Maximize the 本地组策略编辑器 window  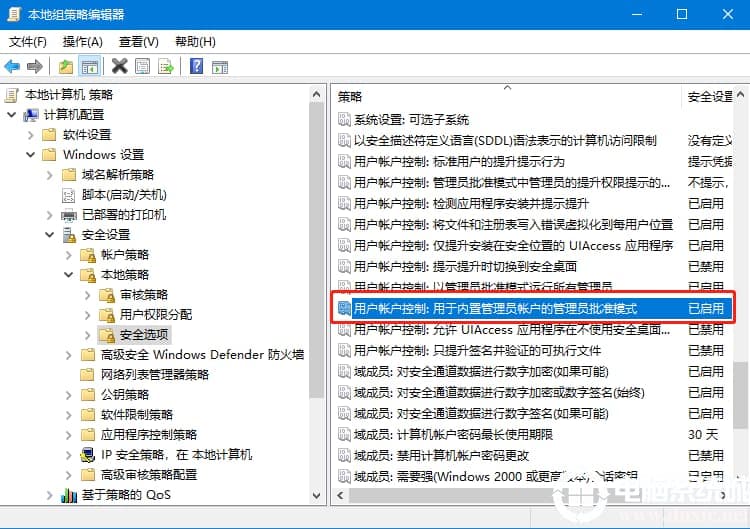[682, 14]
